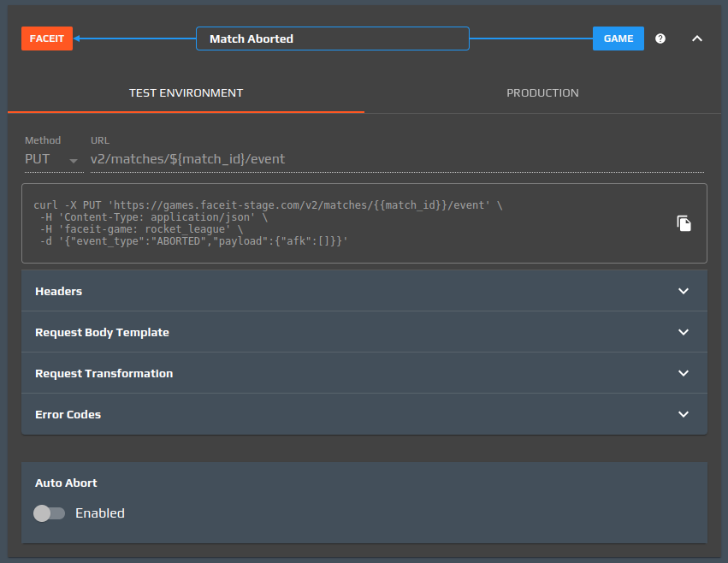The width and height of the screenshot is (728, 563).
Task: Click the Method field's dropdown arrow
Action: pyautogui.click(x=74, y=161)
